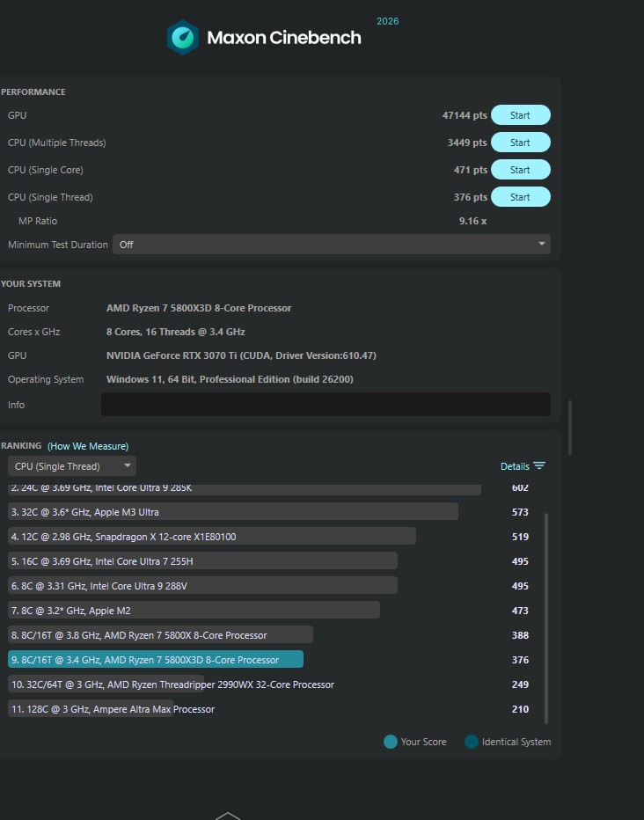Select the highlighted Ryzen 7 5800X3D row

[x=155, y=659]
